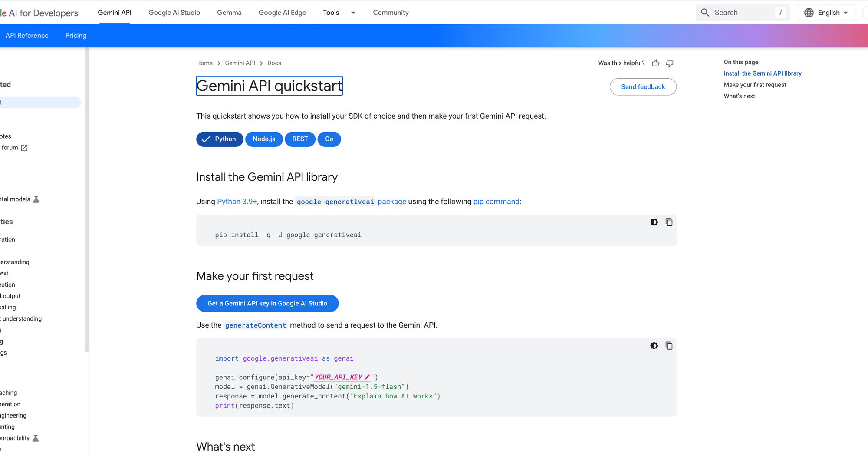This screenshot has width=868, height=454.
Task: Open the API Reference tab
Action: [27, 36]
